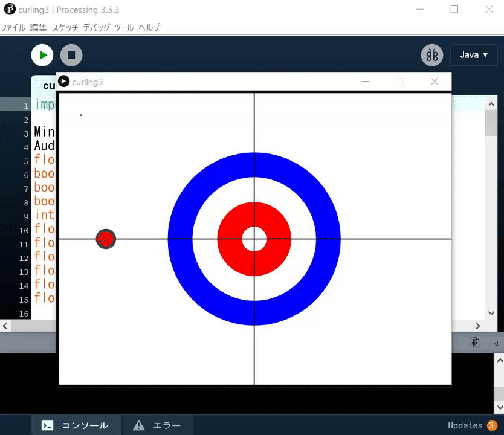Click the Updates link

coord(465,425)
